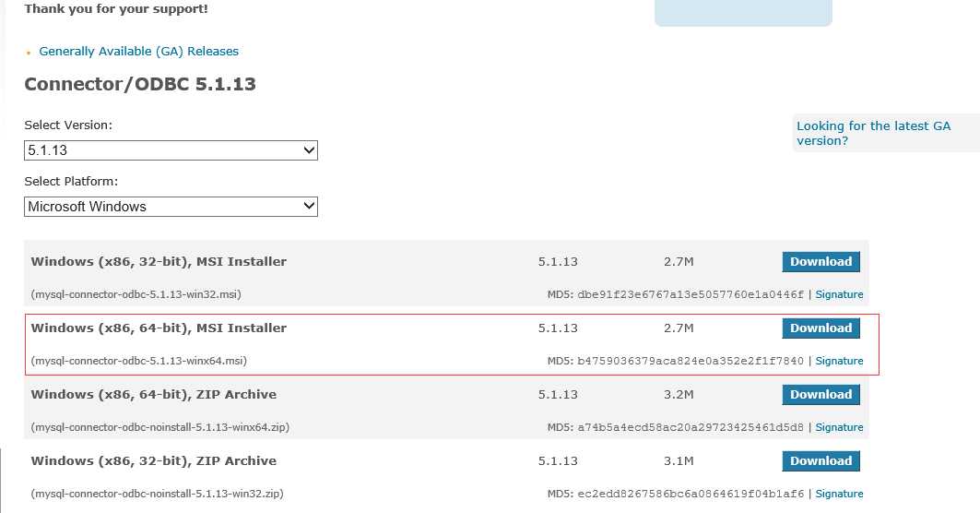Click 'Thank you for your support!' text
980x513 pixels.
pyautogui.click(x=116, y=8)
